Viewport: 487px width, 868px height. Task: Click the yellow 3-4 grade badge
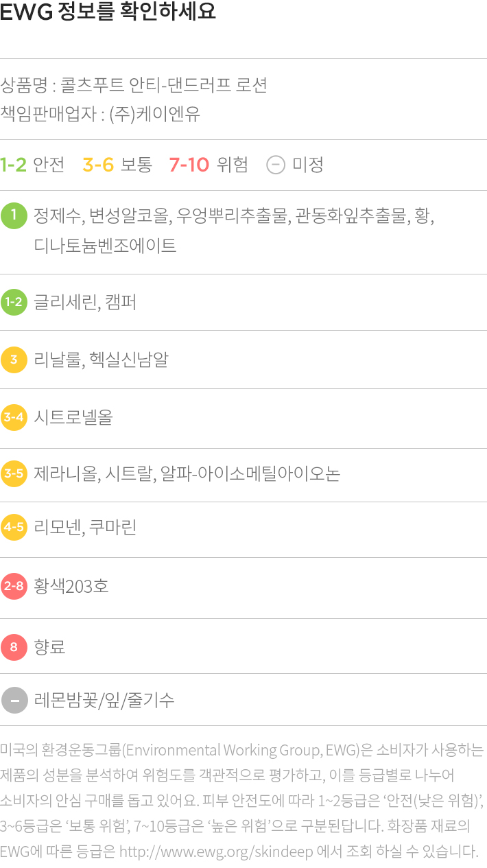(x=14, y=417)
